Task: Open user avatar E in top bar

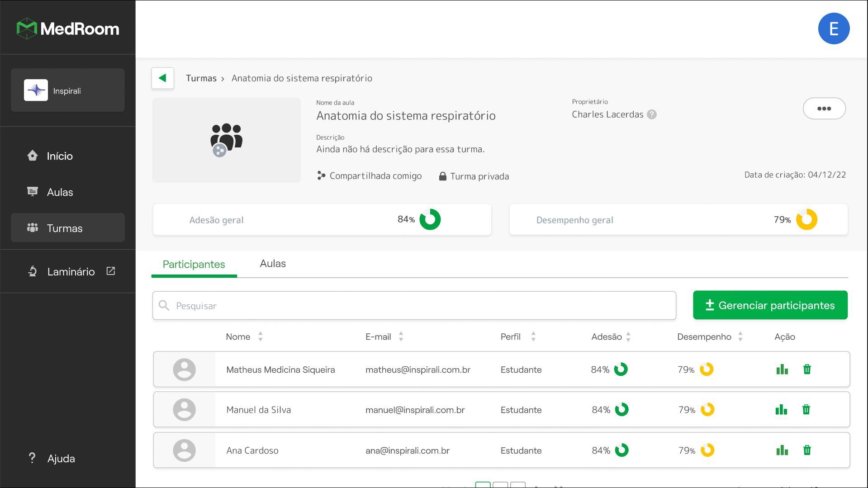Action: [834, 28]
